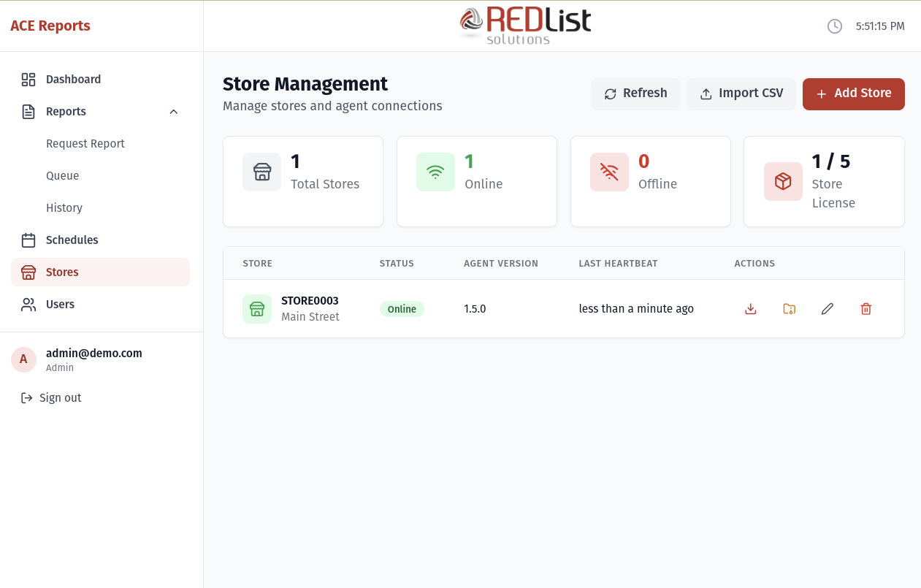Open the folder configuration icon for STORE0003

(x=789, y=308)
